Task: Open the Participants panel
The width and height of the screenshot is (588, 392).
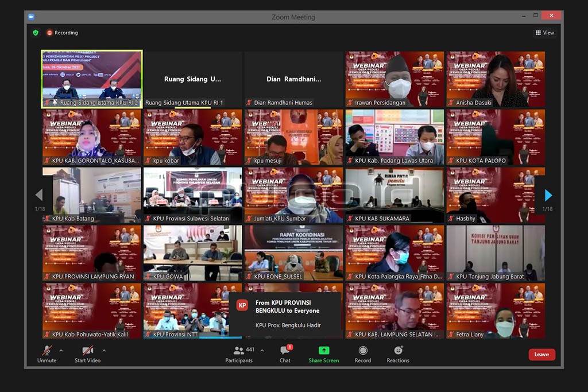Action: click(x=239, y=354)
